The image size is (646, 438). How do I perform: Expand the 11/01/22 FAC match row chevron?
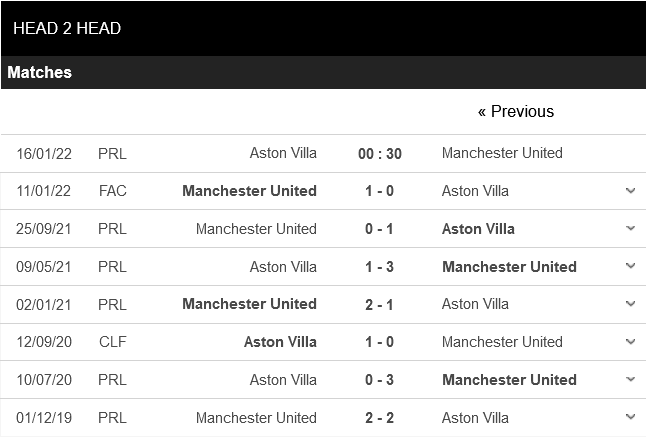tap(630, 190)
